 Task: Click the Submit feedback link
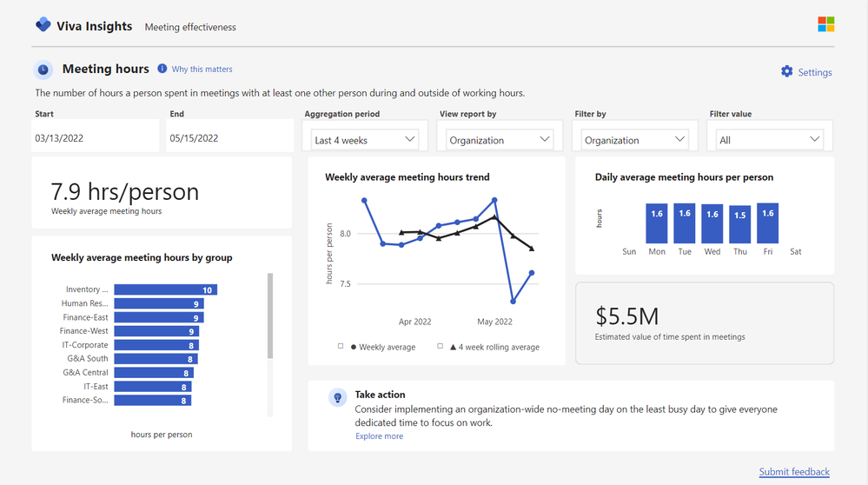[794, 472]
